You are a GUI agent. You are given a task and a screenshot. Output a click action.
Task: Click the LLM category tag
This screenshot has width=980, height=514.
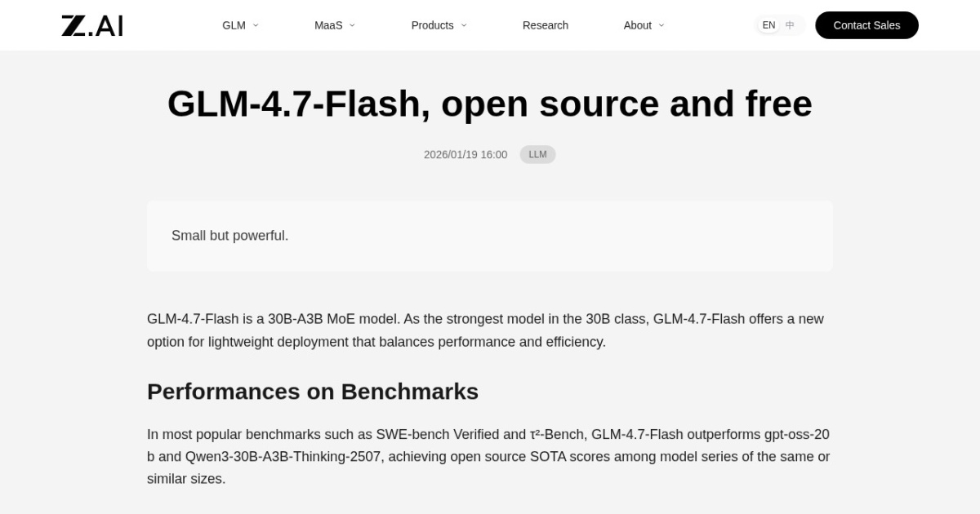point(537,154)
